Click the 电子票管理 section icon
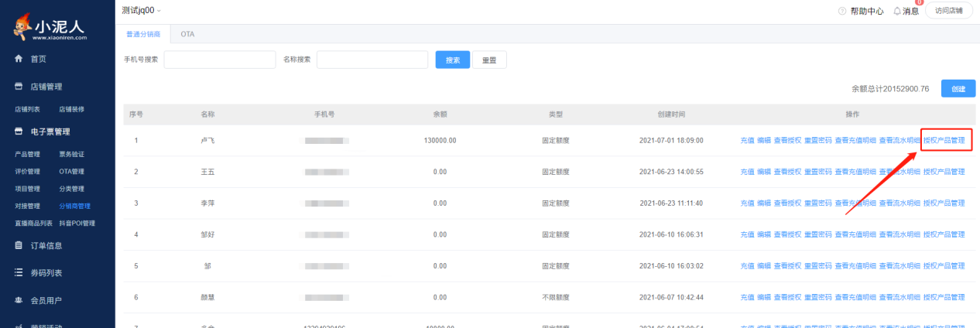Screen dimensions: 980x328 (19, 132)
